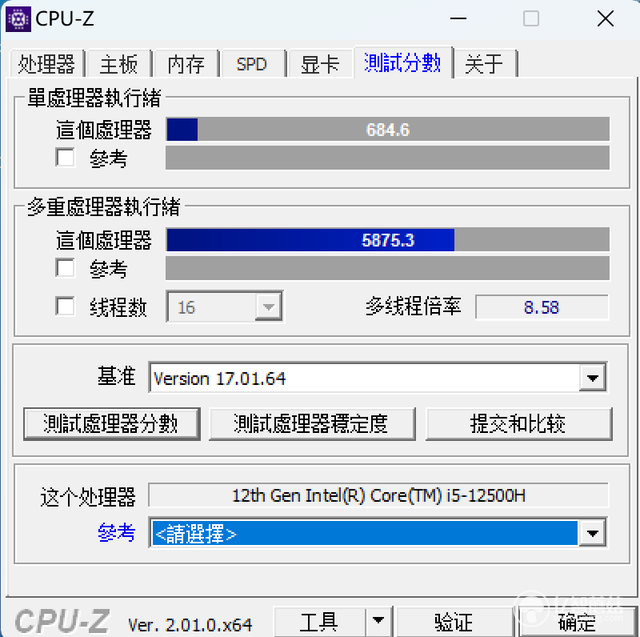Minimize the CPU-Z window
The width and height of the screenshot is (640, 637).
(458, 19)
